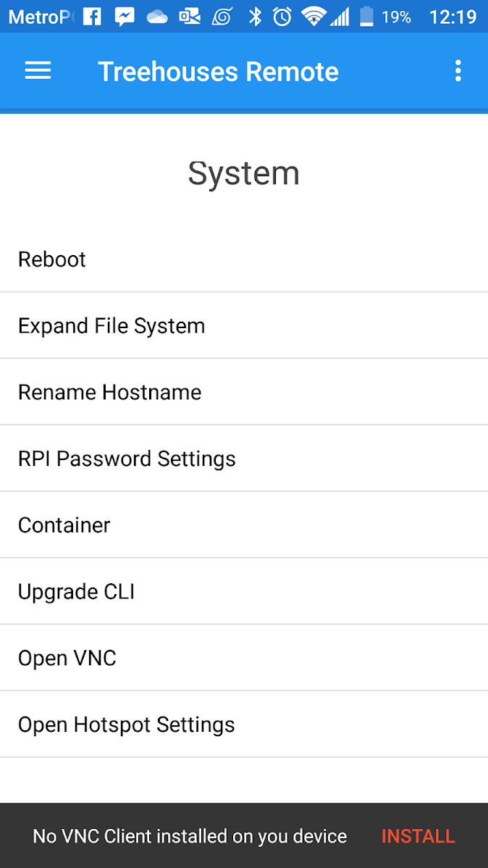Open the Messenger notification icon
488x868 pixels.
[125, 16]
